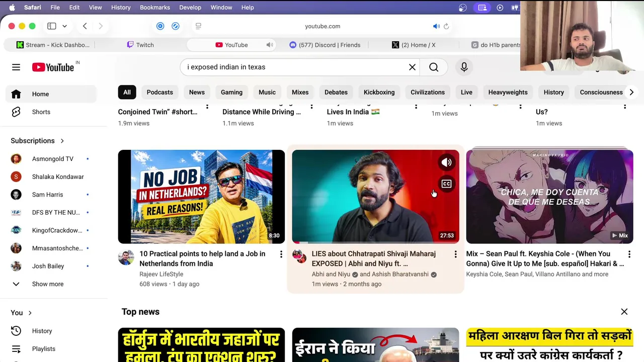Open the Safari sidebar toggle

(x=51, y=26)
